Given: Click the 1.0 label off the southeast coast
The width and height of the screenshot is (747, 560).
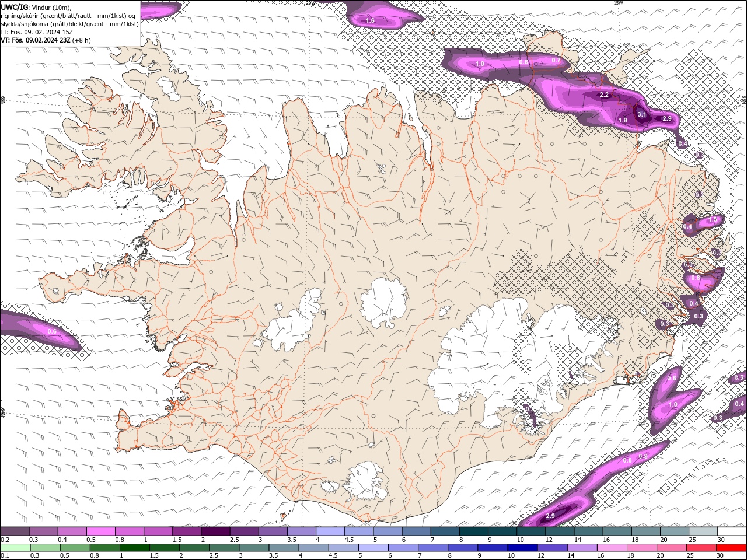Looking at the screenshot, I should tap(672, 404).
